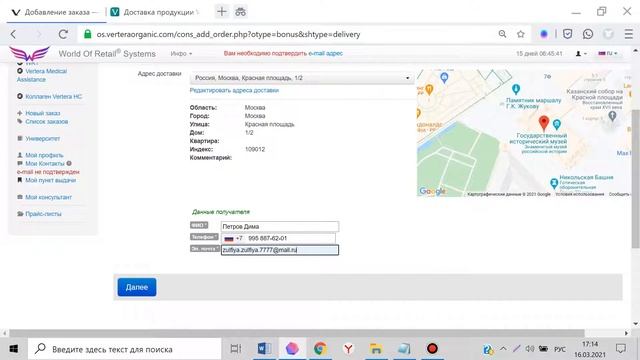Image resolution: width=640 pixels, height=360 pixels.
Task: Click the vertical page scrollbar
Action: (636, 178)
